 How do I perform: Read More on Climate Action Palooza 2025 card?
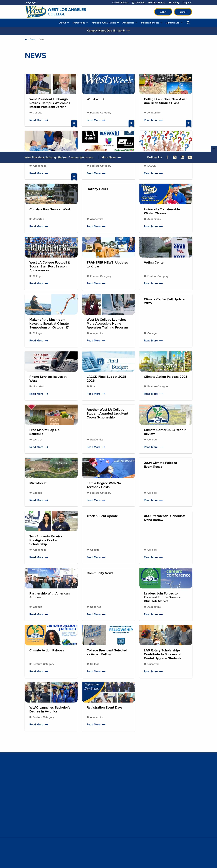coord(153,394)
